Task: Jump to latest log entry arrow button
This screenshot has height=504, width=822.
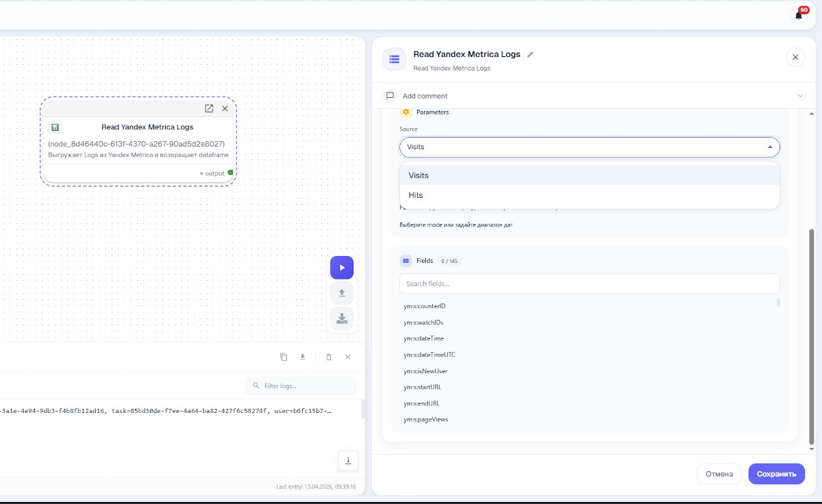Action: coord(348,460)
